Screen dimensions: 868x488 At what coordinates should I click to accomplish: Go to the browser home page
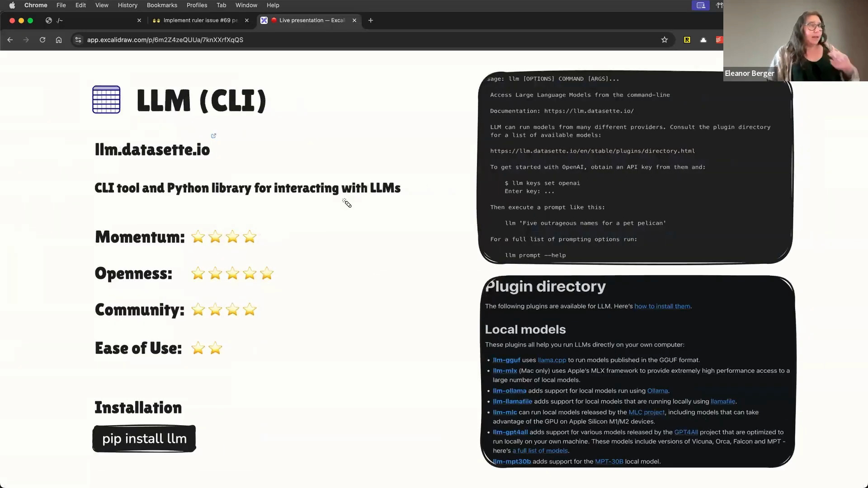tap(59, 40)
